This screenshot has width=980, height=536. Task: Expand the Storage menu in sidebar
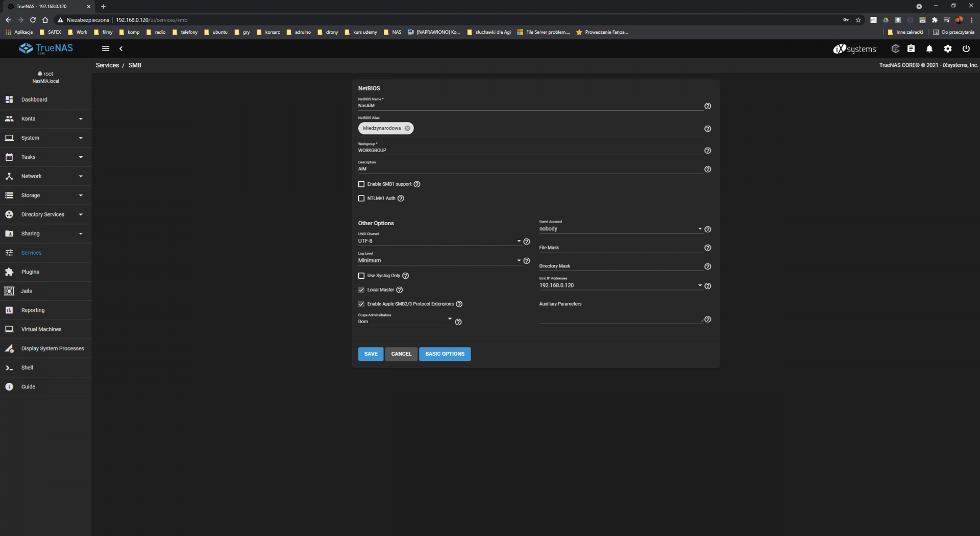[45, 196]
